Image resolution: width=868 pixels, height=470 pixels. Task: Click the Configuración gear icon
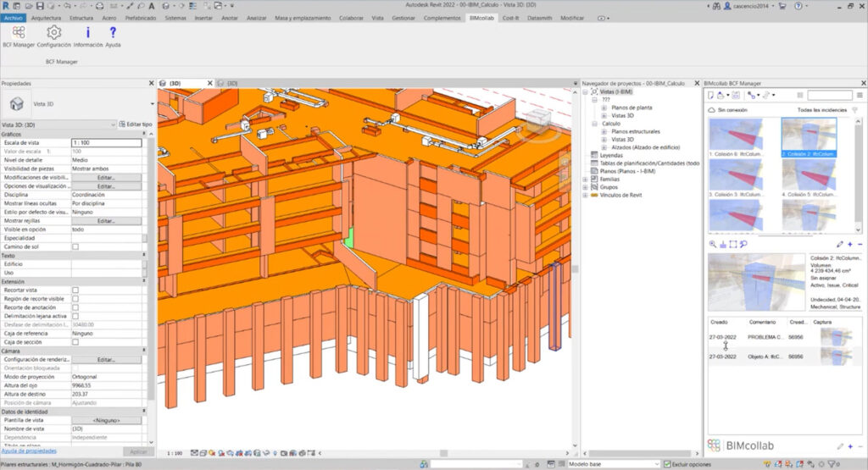[x=53, y=34]
